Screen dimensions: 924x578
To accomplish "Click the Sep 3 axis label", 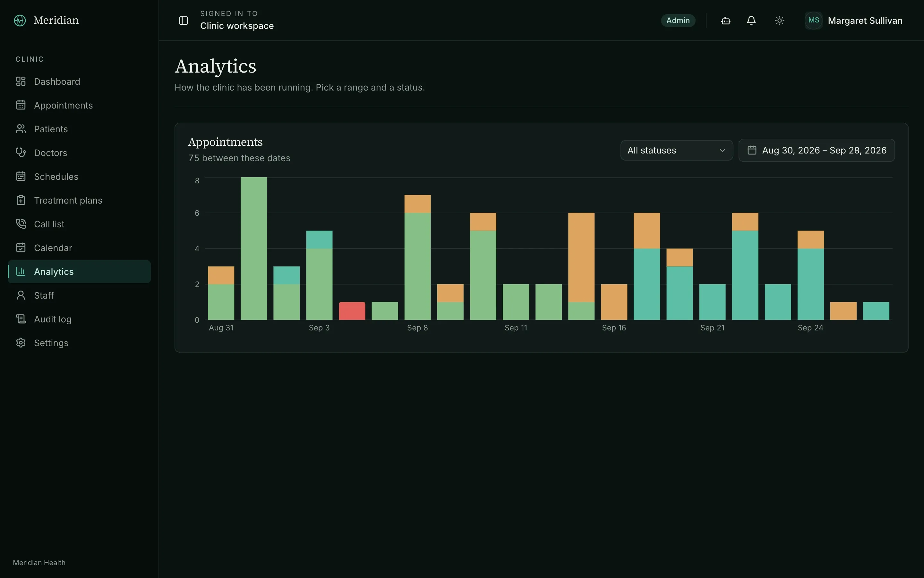I will (319, 328).
